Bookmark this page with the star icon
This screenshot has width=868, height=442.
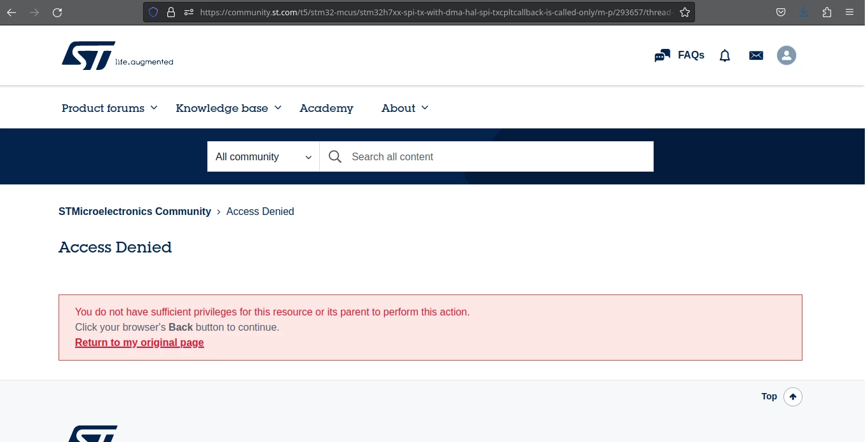point(684,12)
